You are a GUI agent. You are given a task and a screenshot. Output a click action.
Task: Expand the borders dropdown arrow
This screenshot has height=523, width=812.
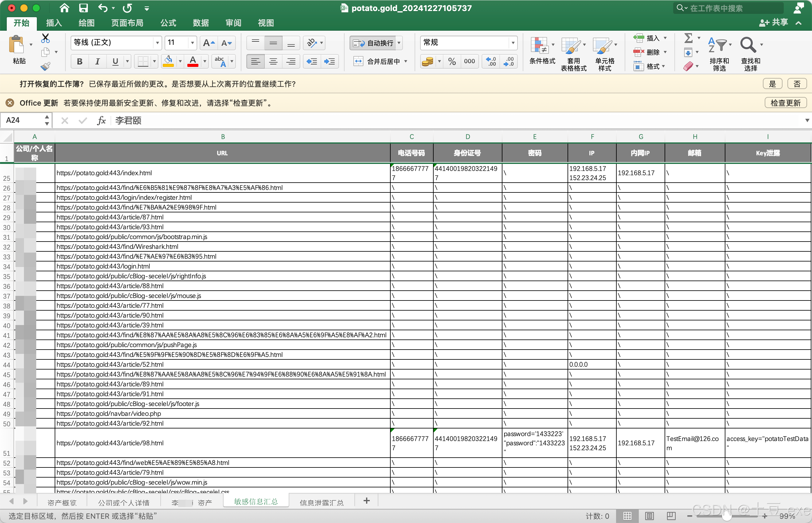point(154,61)
